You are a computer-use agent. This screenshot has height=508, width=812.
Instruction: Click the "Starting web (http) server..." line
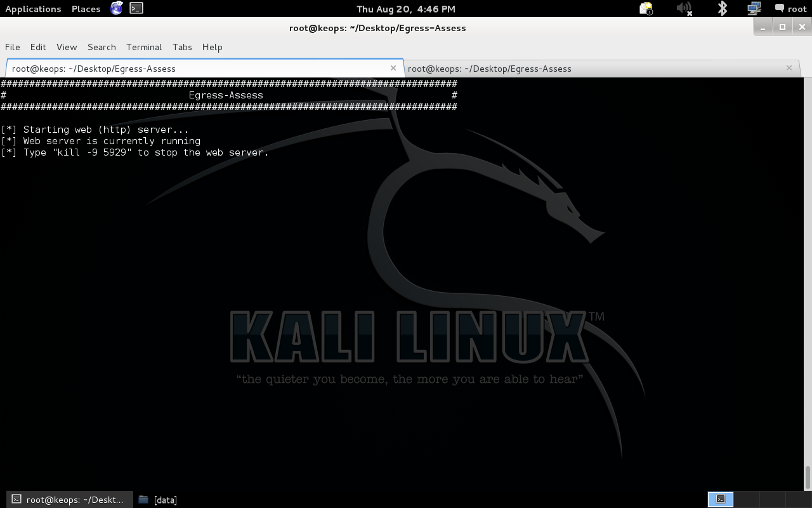point(95,130)
